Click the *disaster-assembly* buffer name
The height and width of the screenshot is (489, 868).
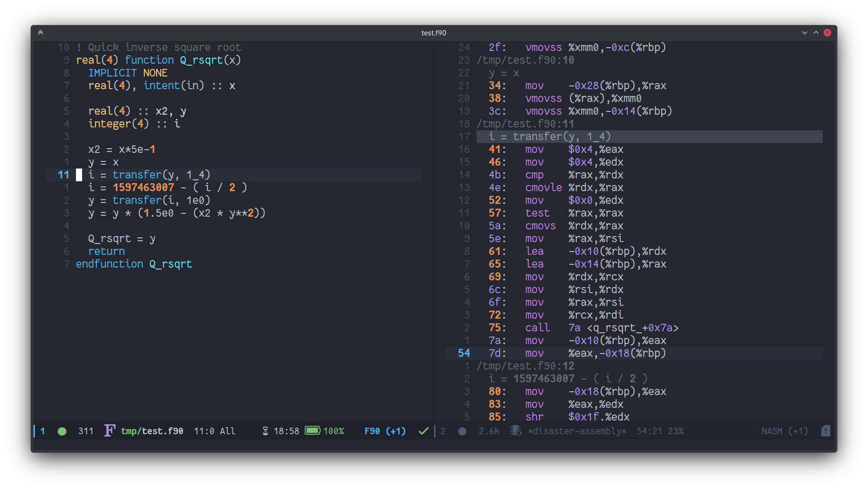pos(577,431)
